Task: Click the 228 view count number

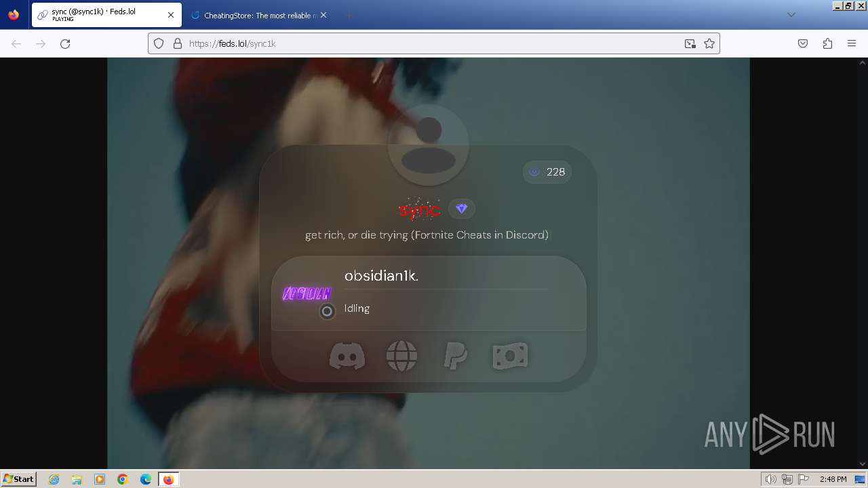Action: coord(555,172)
